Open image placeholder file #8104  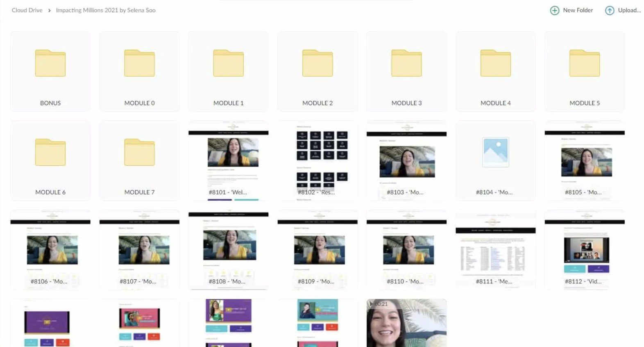495,160
